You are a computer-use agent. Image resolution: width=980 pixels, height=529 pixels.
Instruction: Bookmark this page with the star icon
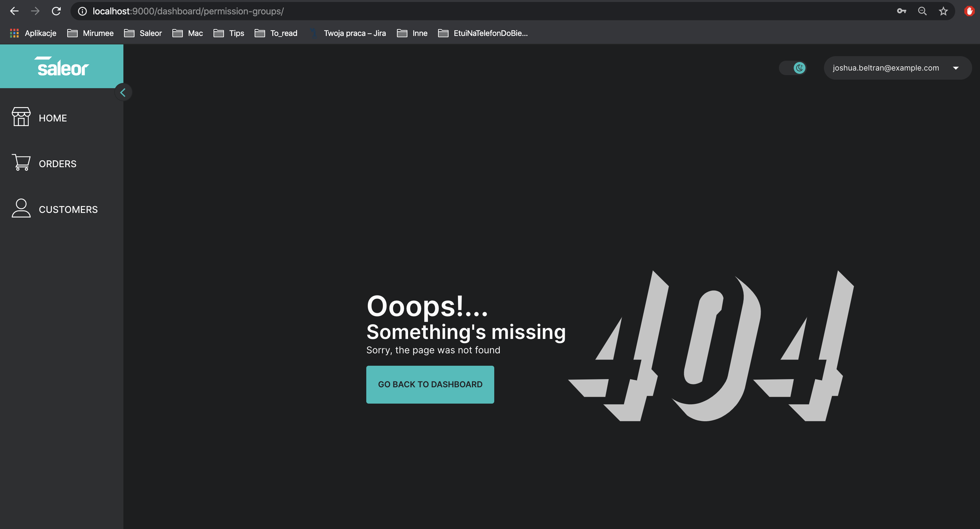[x=943, y=11]
